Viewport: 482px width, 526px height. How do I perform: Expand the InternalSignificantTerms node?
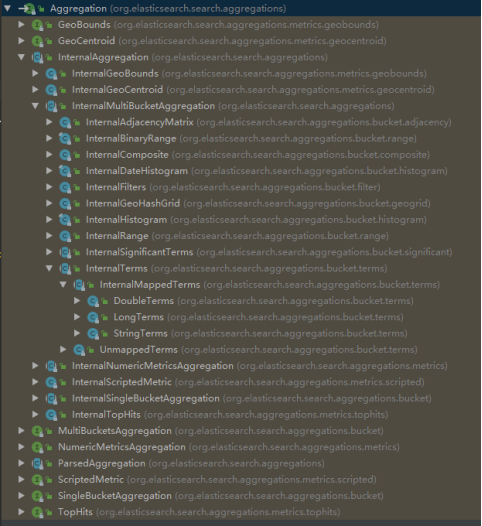tap(49, 252)
